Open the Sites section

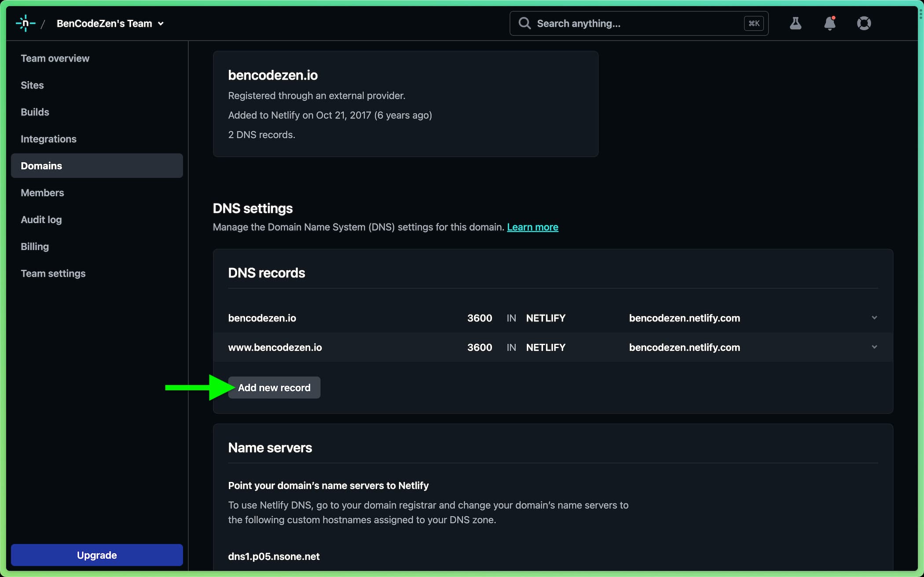pyautogui.click(x=32, y=85)
